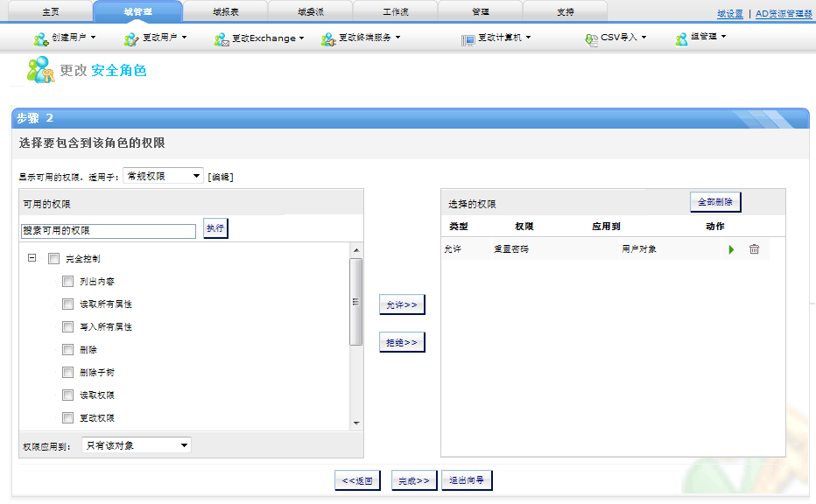Click the 全部删除 button
The width and height of the screenshot is (816, 504).
click(715, 202)
